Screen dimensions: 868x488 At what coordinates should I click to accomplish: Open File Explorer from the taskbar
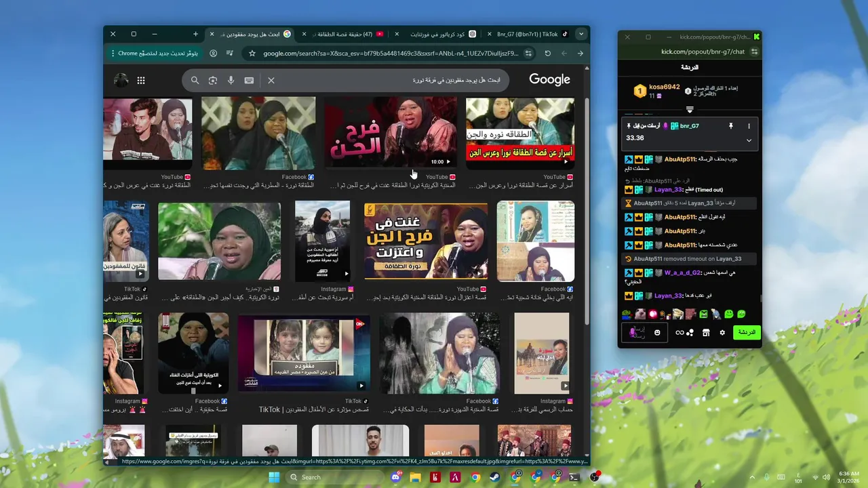click(415, 477)
